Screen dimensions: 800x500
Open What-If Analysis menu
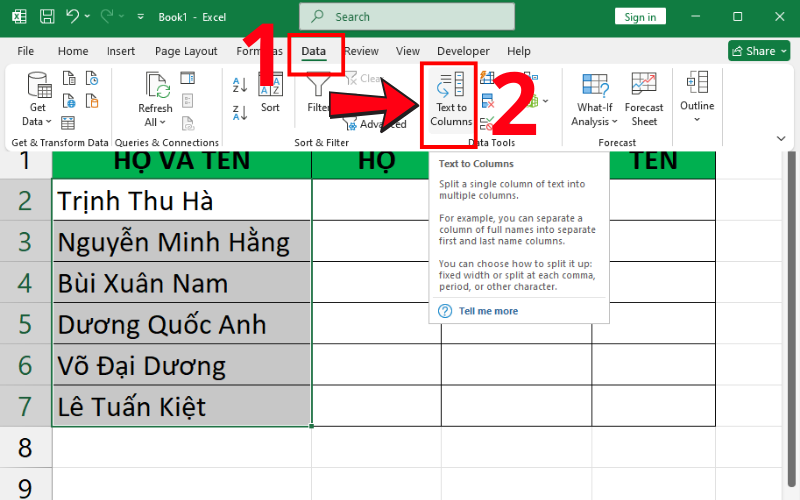(594, 99)
